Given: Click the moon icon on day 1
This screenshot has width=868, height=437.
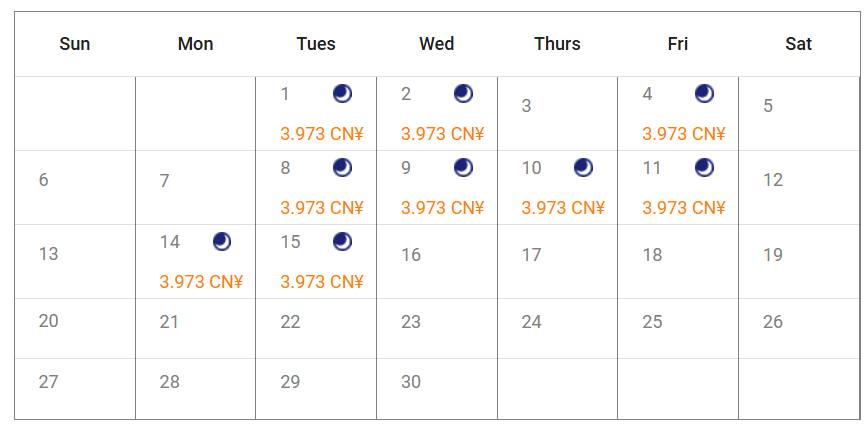Looking at the screenshot, I should [x=342, y=94].
